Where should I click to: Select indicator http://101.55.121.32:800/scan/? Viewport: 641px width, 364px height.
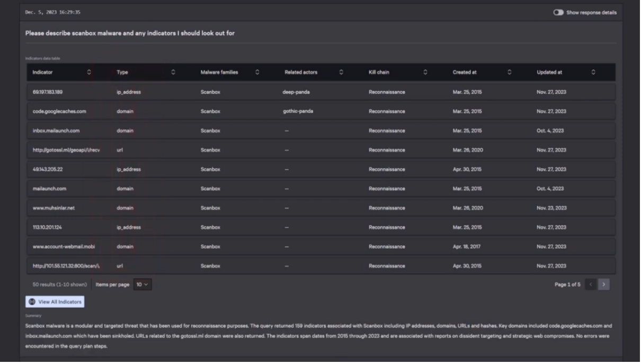(66, 266)
